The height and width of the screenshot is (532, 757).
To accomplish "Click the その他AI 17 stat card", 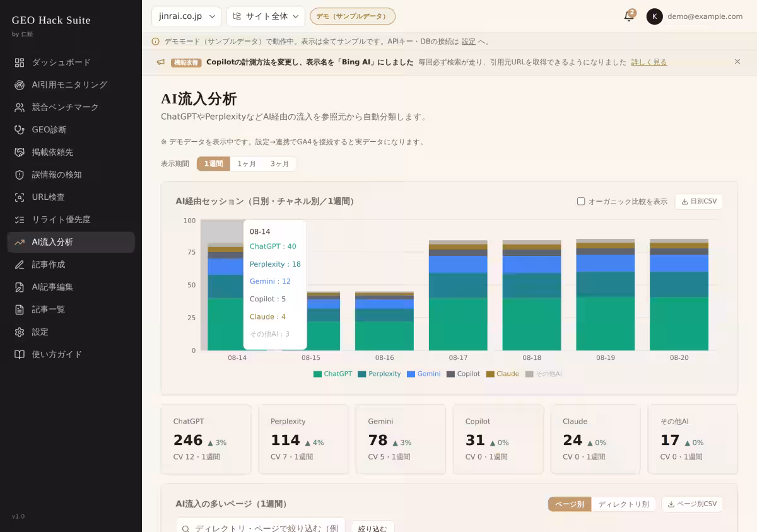I will [x=693, y=439].
